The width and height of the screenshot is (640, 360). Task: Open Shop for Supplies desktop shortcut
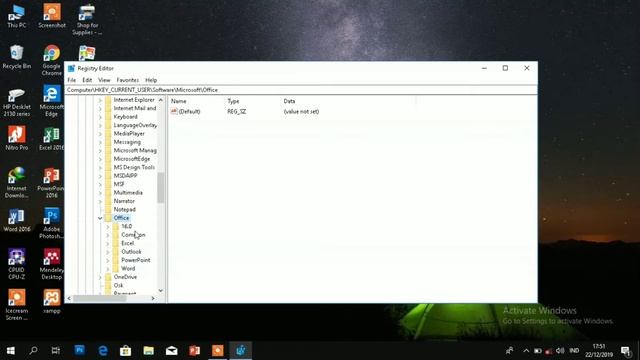(87, 20)
